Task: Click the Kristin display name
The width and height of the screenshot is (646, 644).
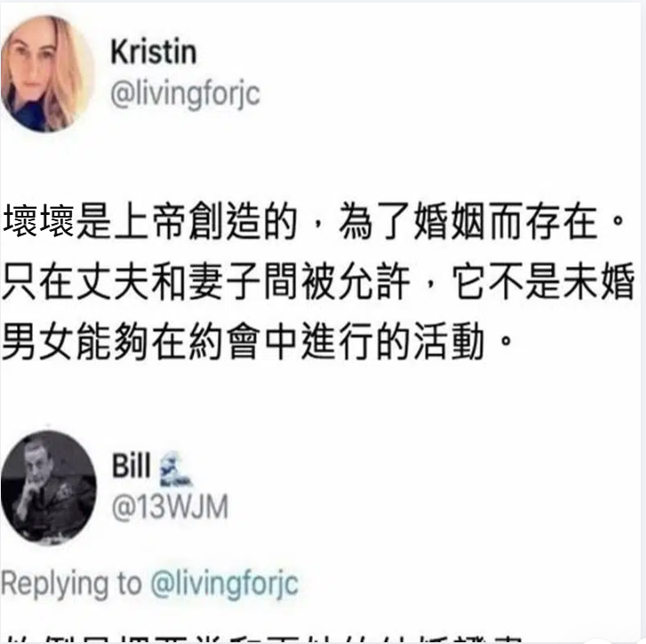Action: click(153, 52)
